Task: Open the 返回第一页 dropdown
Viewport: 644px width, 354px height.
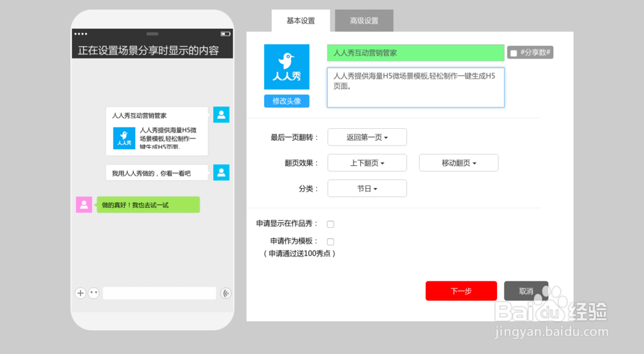Action: [x=367, y=137]
